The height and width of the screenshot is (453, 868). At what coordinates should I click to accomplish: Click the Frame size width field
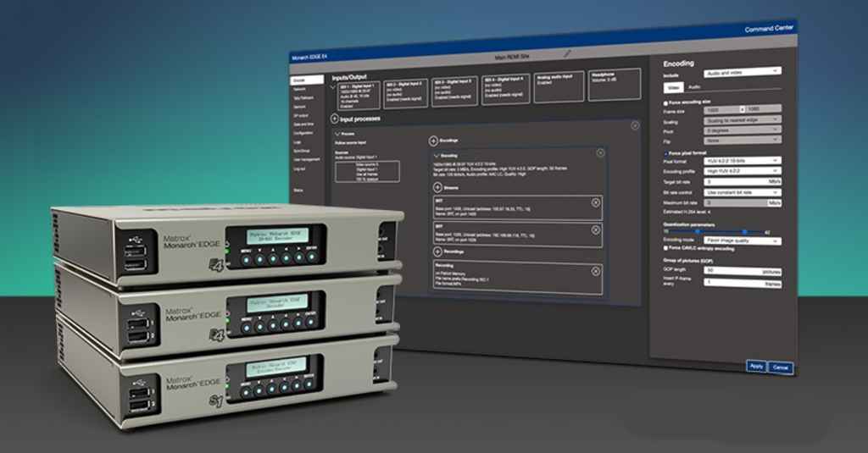722,109
